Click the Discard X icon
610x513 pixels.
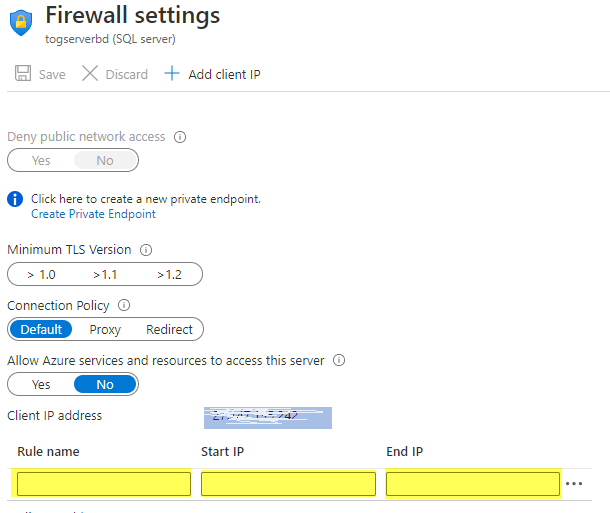(90, 74)
